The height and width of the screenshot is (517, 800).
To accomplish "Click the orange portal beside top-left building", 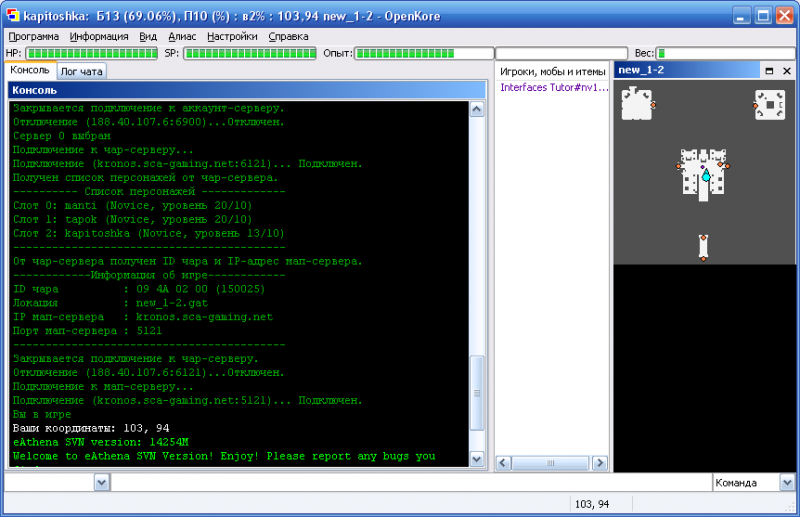I will point(653,105).
